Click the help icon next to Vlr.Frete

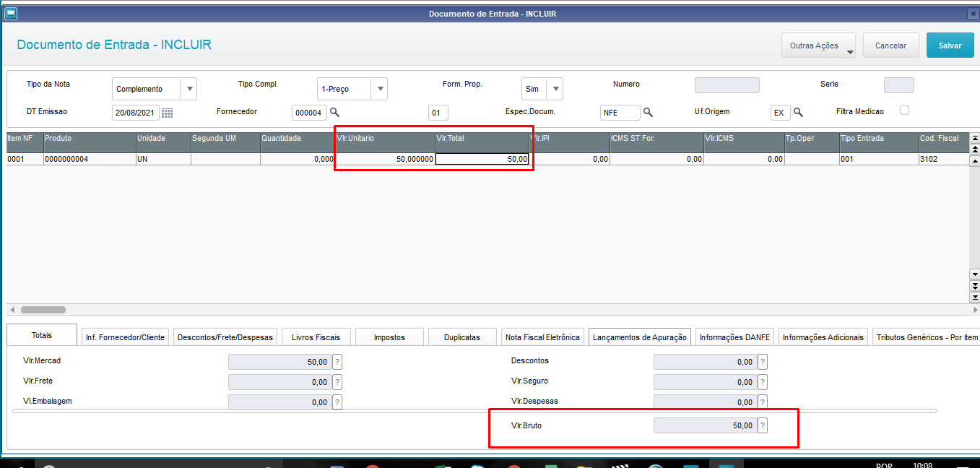pyautogui.click(x=337, y=382)
